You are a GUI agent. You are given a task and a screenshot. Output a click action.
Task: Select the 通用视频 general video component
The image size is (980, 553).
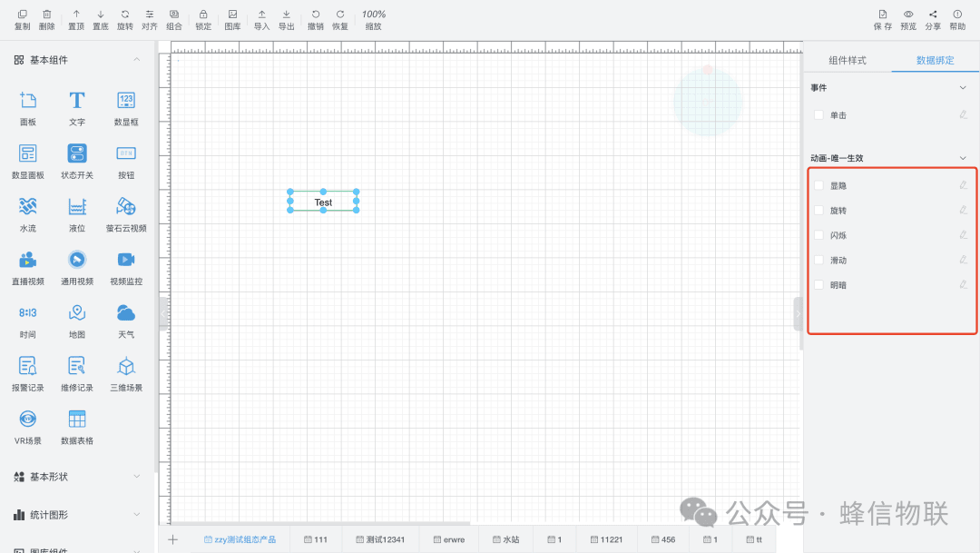77,268
